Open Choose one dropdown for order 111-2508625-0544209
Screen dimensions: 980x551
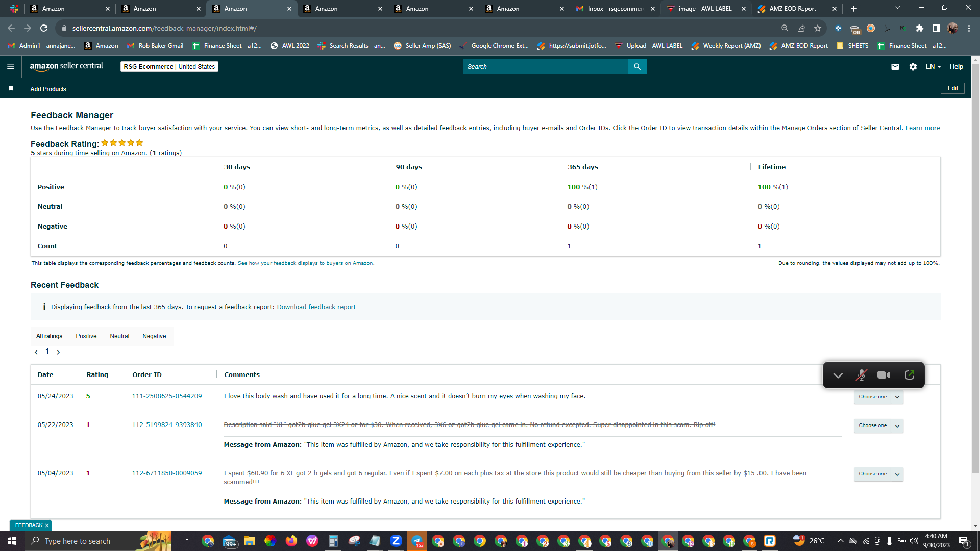(x=879, y=397)
